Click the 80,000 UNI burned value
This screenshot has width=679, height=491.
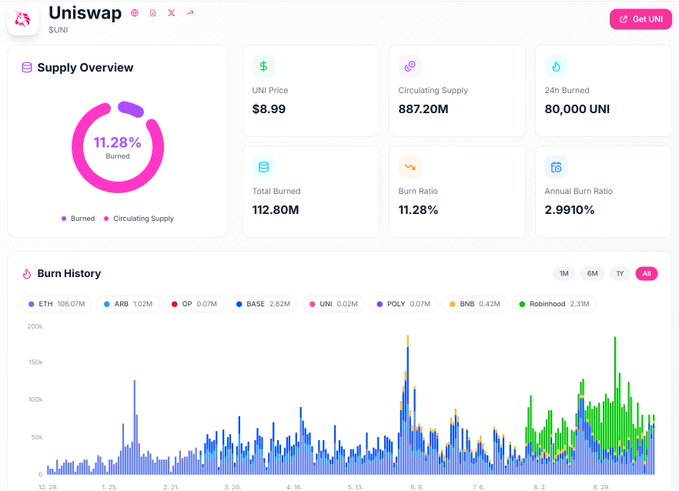coord(577,109)
